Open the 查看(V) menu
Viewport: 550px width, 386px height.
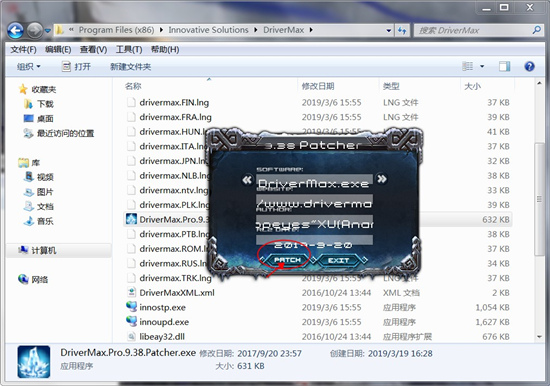tap(93, 49)
